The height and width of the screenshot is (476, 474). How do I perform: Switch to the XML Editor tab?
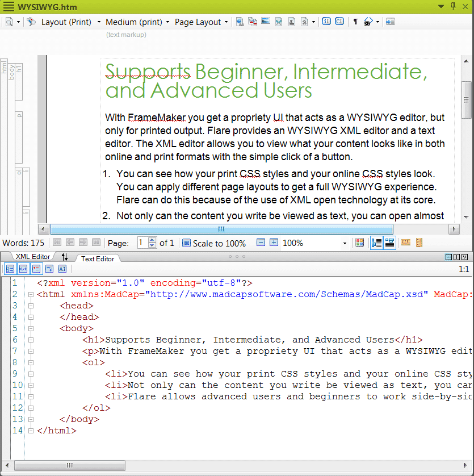(x=32, y=257)
